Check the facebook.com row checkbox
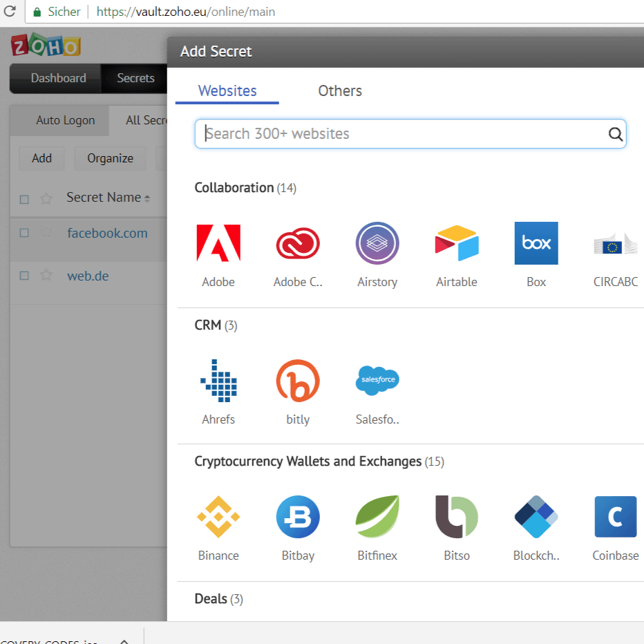The height and width of the screenshot is (644, 644). click(24, 233)
